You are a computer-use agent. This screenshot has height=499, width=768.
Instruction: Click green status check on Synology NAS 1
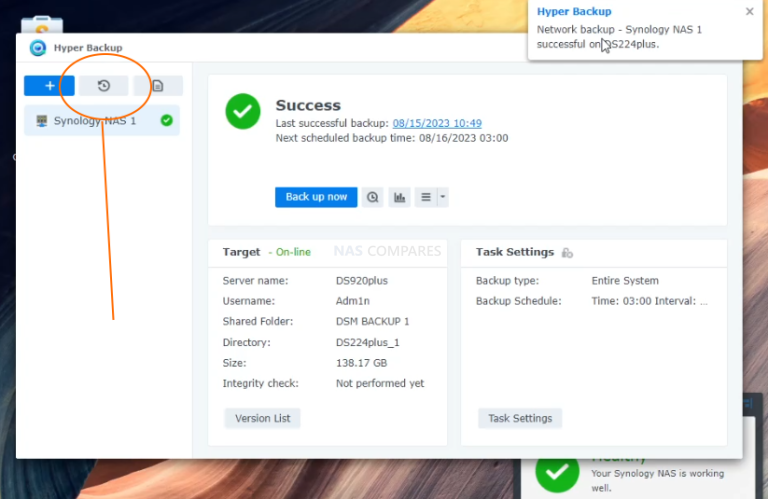tap(166, 120)
